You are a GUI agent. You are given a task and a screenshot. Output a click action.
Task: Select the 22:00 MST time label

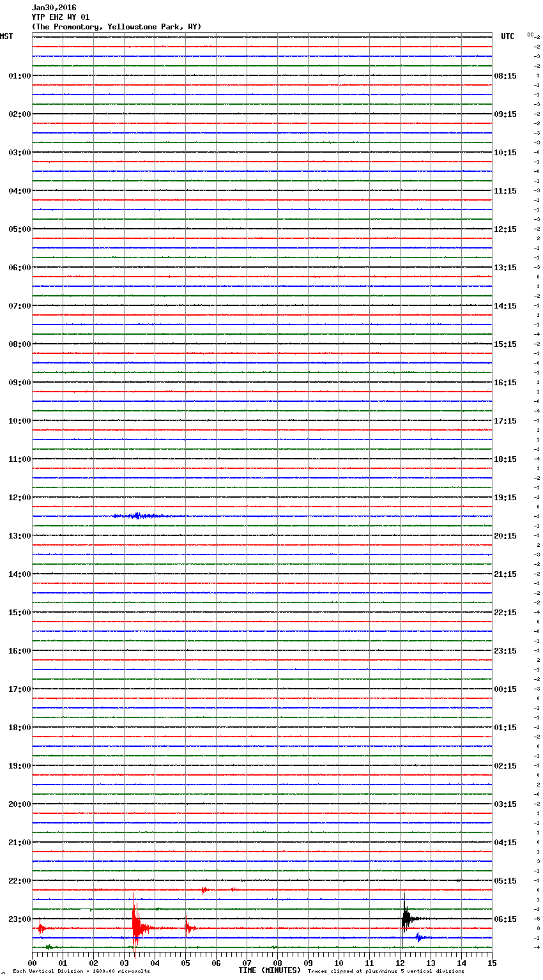(20, 881)
